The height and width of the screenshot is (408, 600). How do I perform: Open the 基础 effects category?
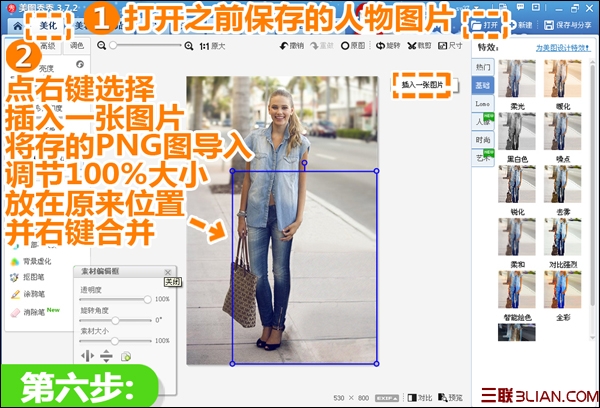(483, 85)
